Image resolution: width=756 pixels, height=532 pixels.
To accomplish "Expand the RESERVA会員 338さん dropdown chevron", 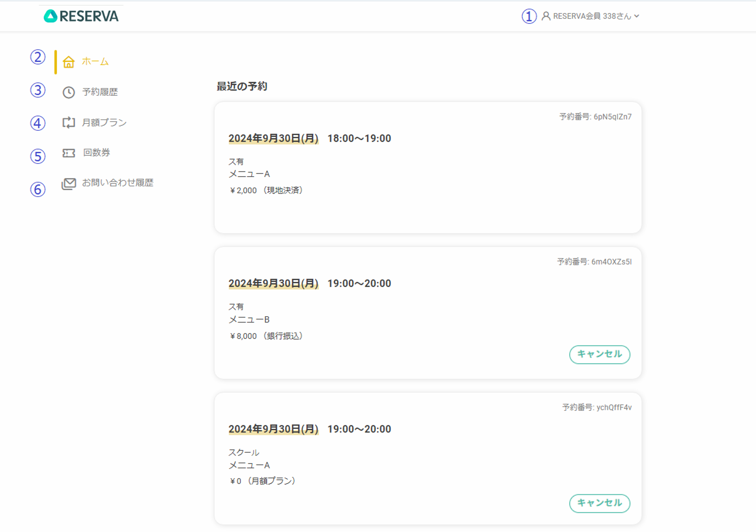I will coord(636,16).
